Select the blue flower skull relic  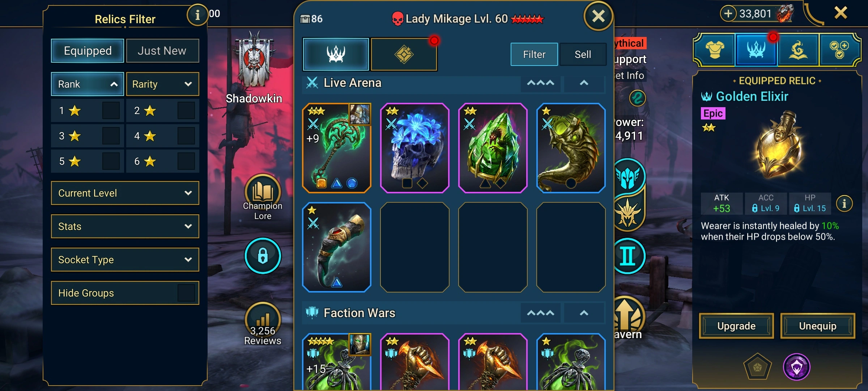(x=415, y=148)
